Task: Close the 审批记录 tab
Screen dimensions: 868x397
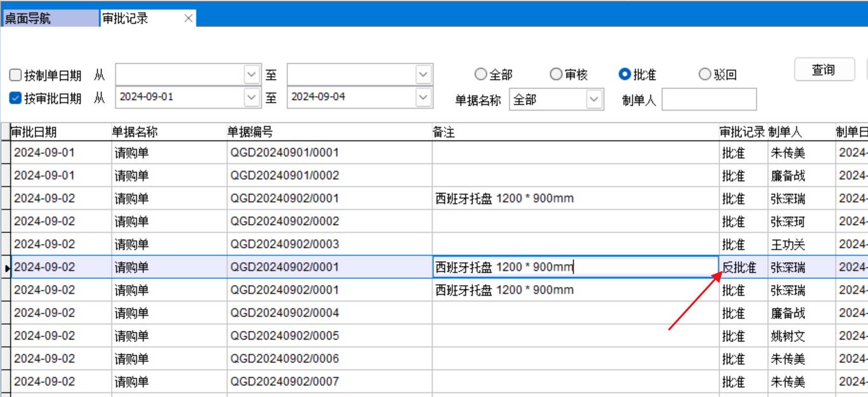Action: [x=188, y=18]
